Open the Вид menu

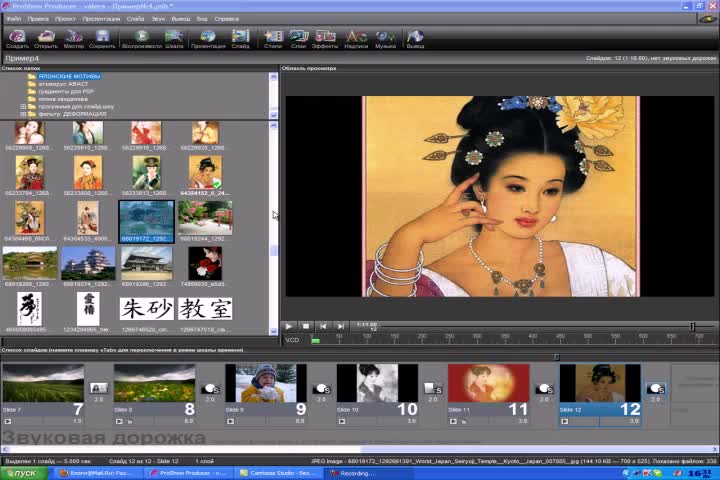(202, 19)
